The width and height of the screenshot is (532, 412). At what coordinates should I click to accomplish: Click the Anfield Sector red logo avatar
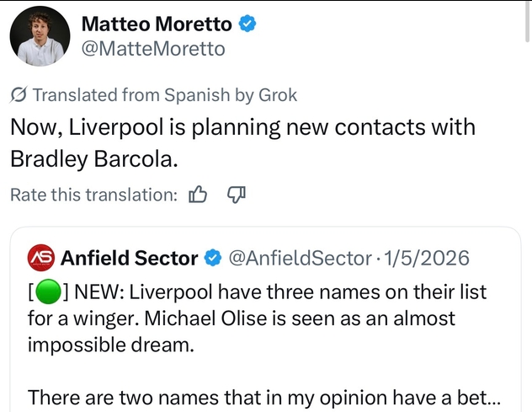point(40,258)
